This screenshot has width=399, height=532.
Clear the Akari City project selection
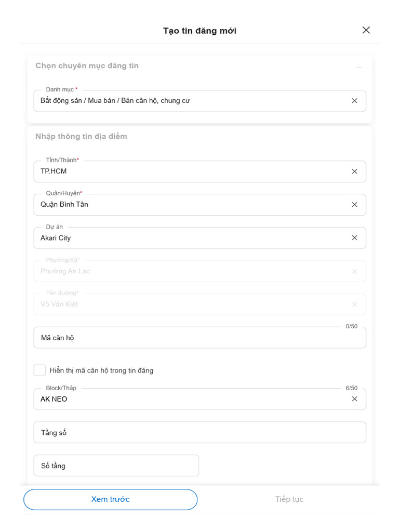pos(354,238)
